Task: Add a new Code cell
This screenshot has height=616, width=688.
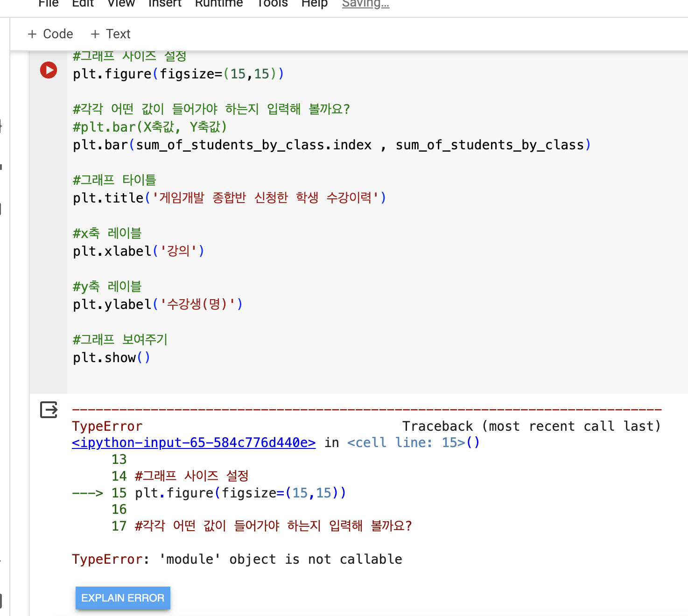Action: coord(50,34)
